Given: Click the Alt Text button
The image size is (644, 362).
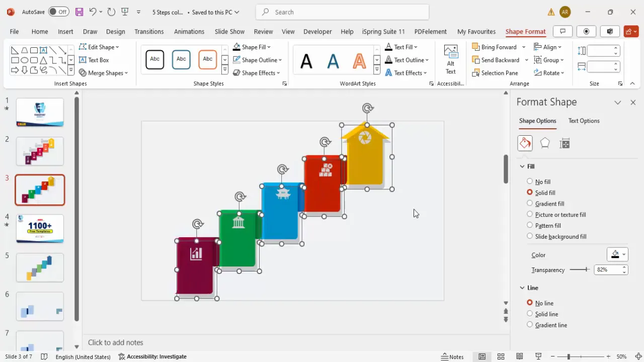Looking at the screenshot, I should point(451,60).
